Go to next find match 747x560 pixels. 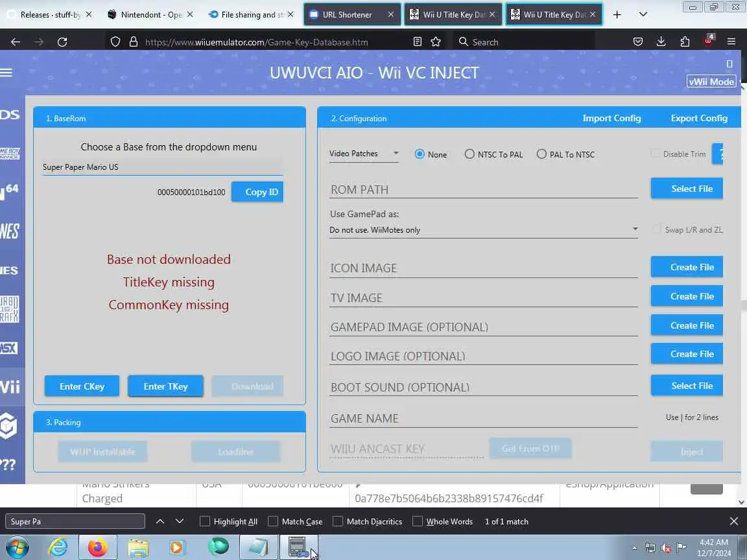(180, 521)
